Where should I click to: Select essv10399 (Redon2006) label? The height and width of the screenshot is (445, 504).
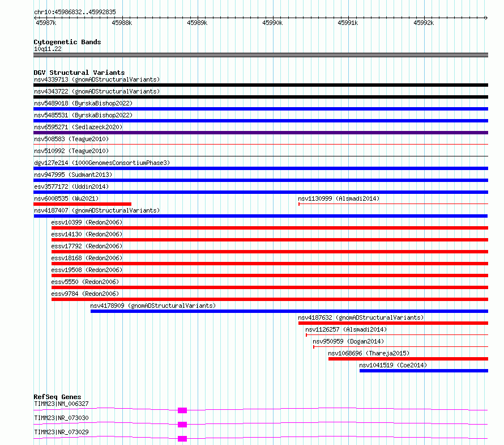(x=87, y=222)
